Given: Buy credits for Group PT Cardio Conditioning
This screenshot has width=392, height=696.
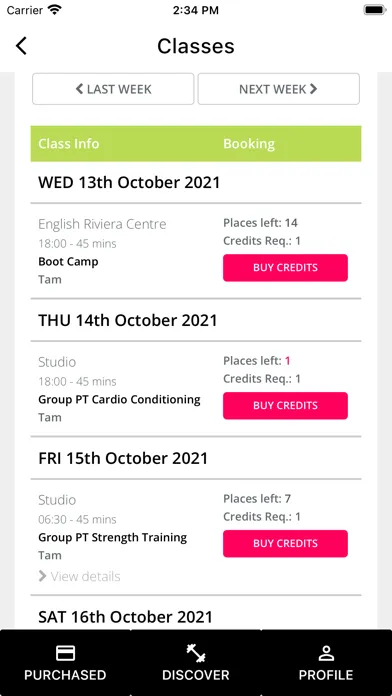Looking at the screenshot, I should [x=285, y=406].
